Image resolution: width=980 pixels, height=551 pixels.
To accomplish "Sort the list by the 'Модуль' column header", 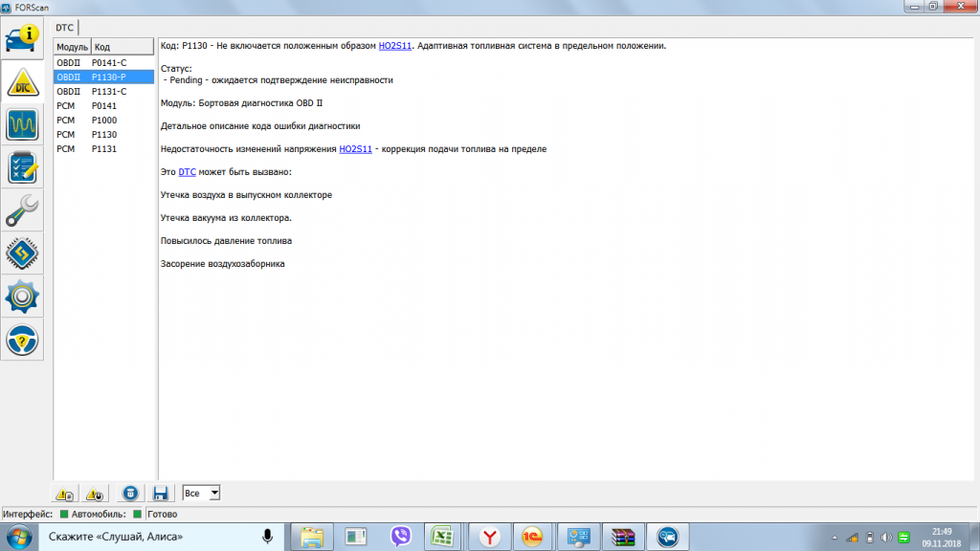I will [x=72, y=47].
